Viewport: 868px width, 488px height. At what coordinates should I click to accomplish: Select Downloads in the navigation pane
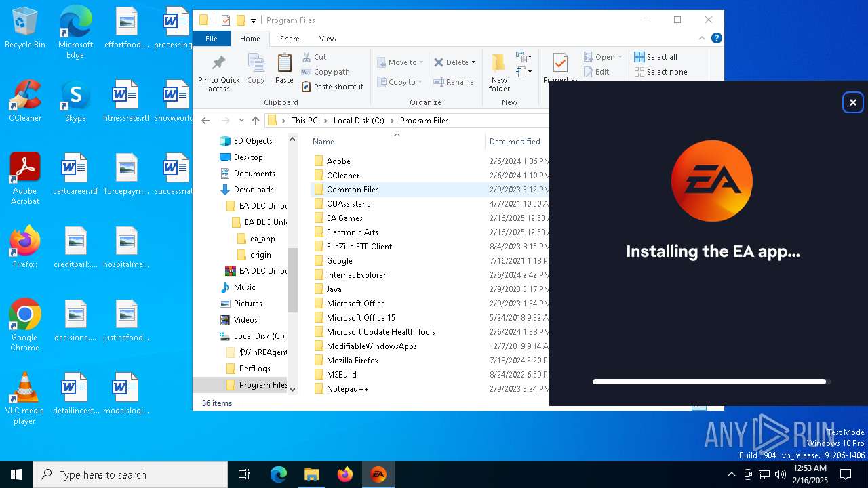pyautogui.click(x=254, y=190)
